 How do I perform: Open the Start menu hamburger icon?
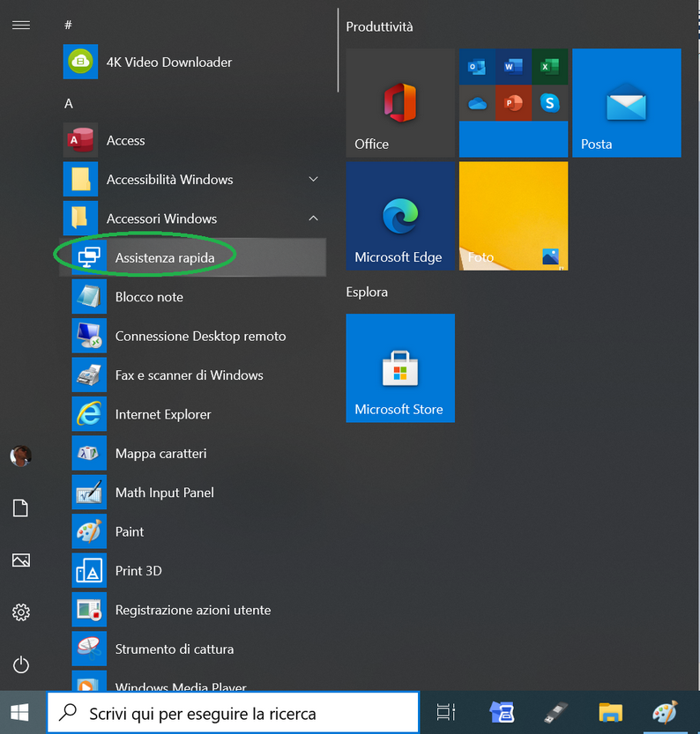[x=21, y=25]
